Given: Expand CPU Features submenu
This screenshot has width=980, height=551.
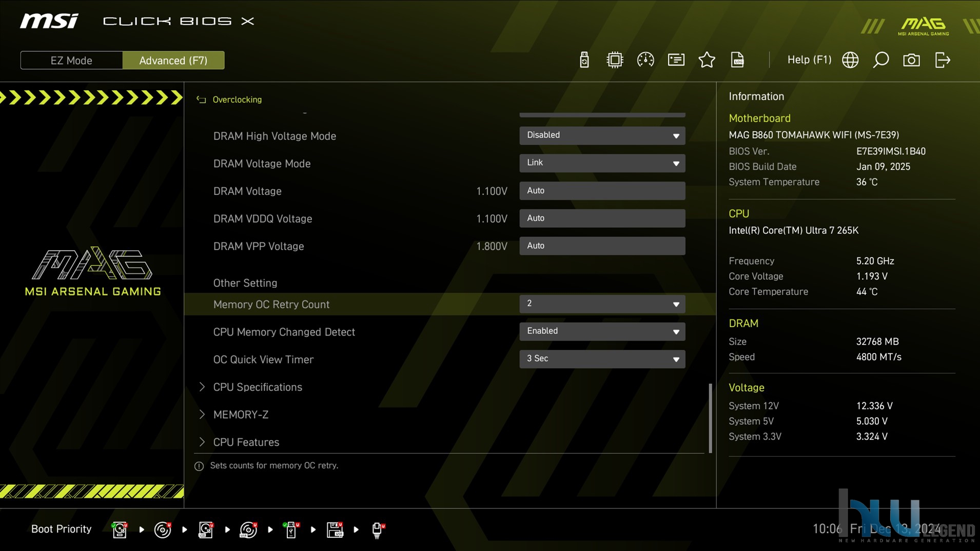Looking at the screenshot, I should (x=246, y=442).
